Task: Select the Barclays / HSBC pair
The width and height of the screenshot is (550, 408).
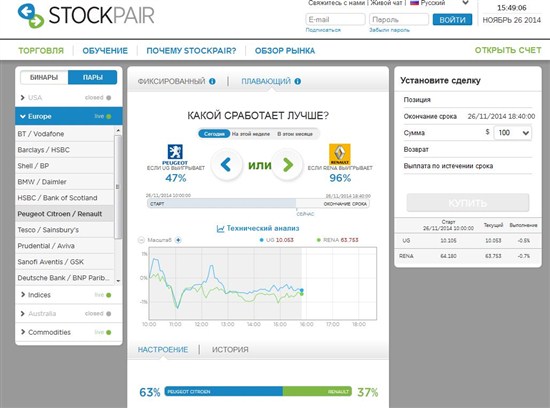Action: [x=65, y=150]
